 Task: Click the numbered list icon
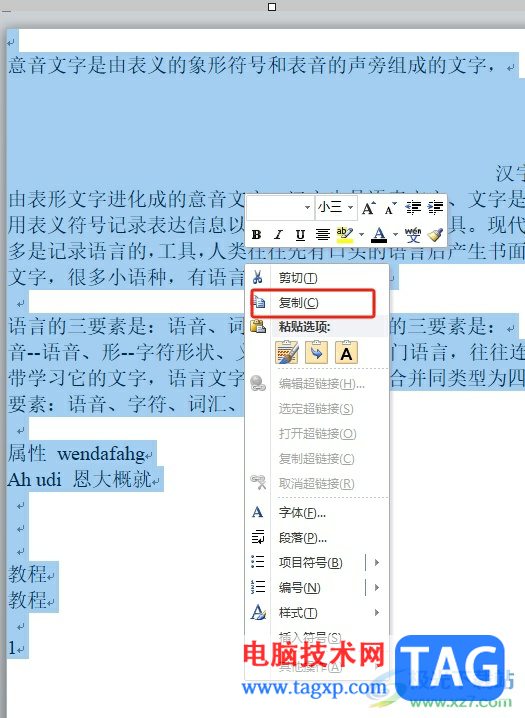click(258, 587)
